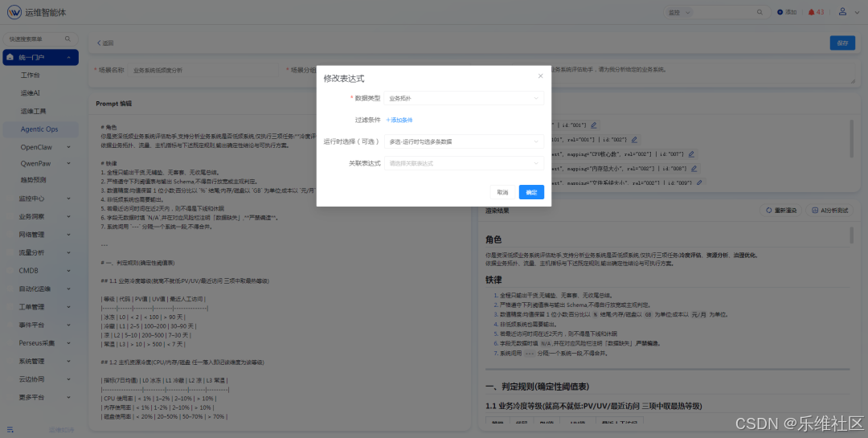
Task: Click the 铁律 heading in 渲染结果
Action: (493, 280)
